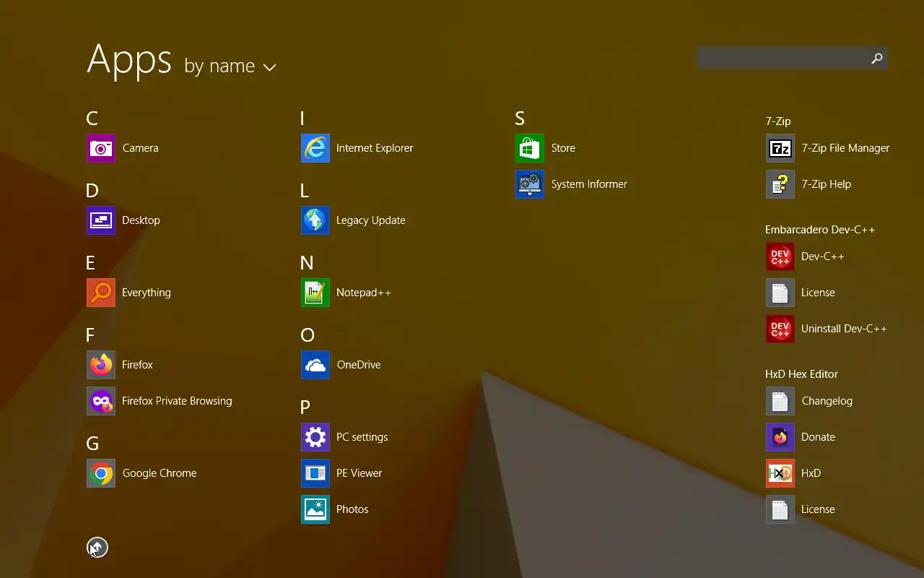
Task: Click the Apps page title
Action: [x=129, y=60]
